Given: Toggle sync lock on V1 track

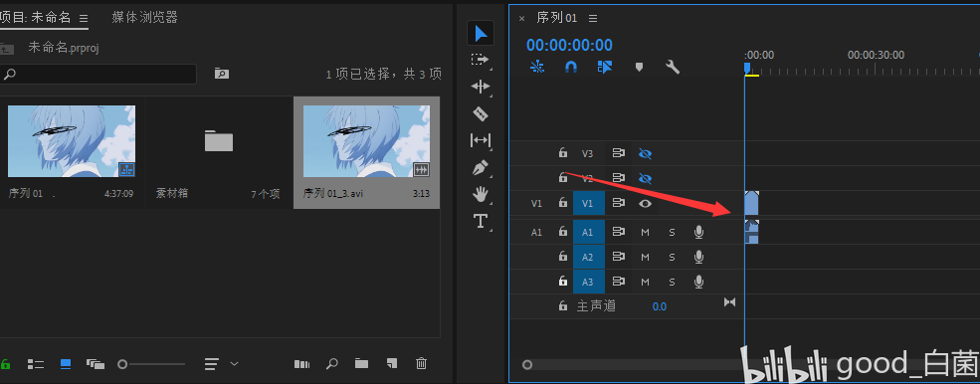Looking at the screenshot, I should pyautogui.click(x=619, y=203).
